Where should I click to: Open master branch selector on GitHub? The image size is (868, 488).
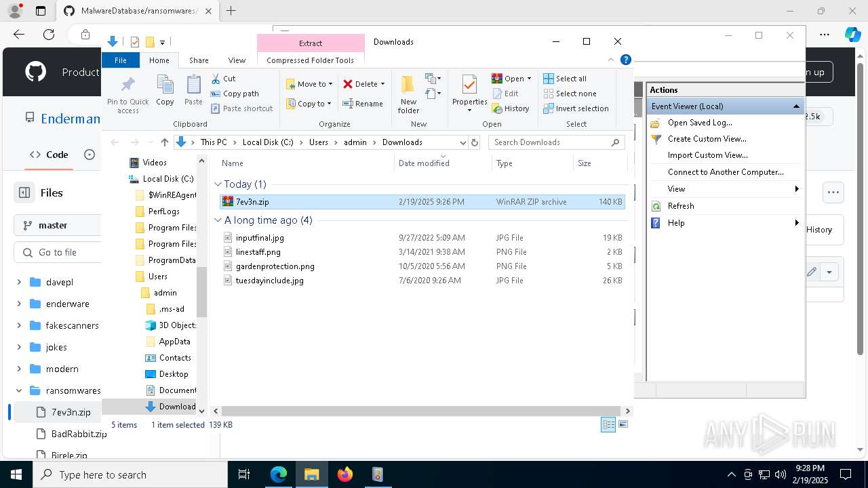57,225
